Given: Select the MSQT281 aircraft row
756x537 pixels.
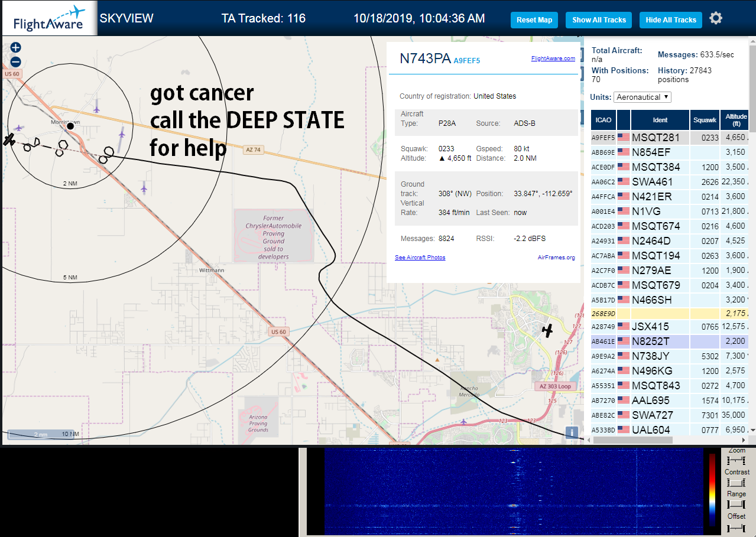Looking at the screenshot, I should tap(670, 137).
